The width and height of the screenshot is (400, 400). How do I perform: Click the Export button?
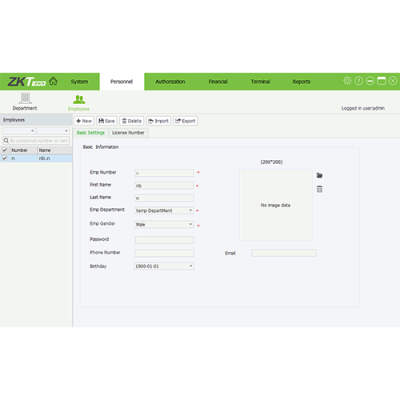tap(185, 121)
